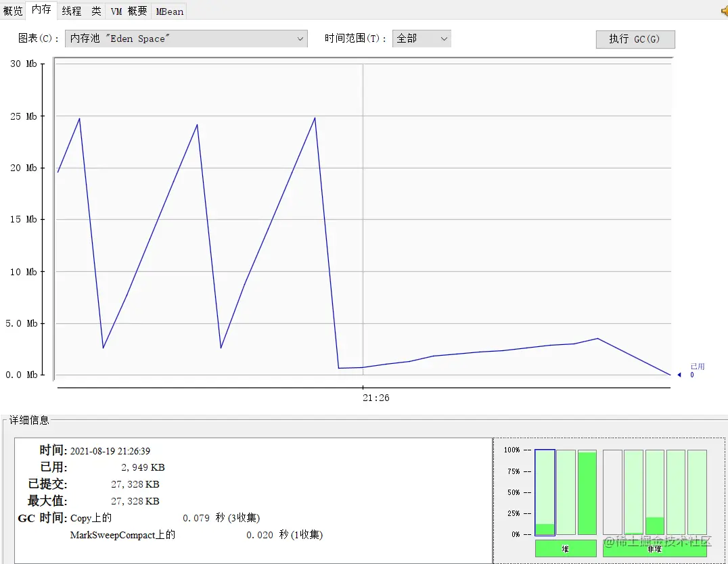Click the 21:26 time axis label

[x=376, y=398]
